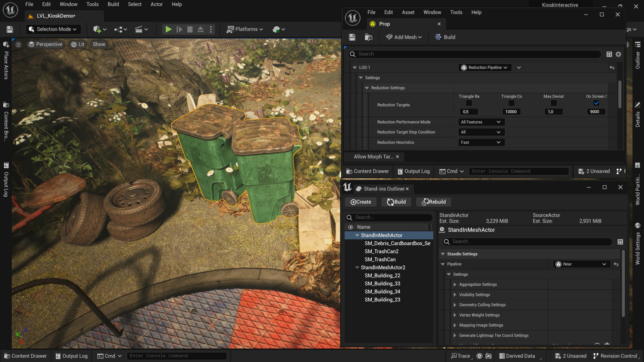Open Actor menu in main editor
This screenshot has height=362, width=644.
156,4
